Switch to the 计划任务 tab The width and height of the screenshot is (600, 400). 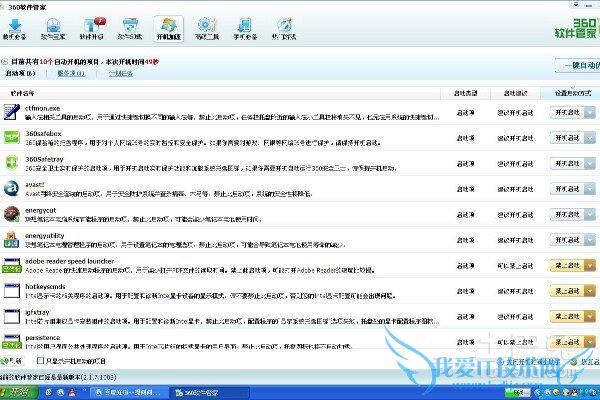tap(121, 73)
